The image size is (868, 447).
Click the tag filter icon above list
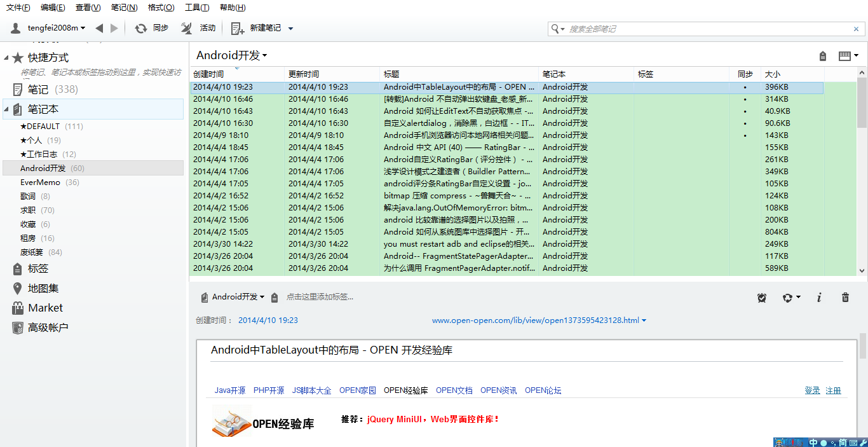click(823, 56)
